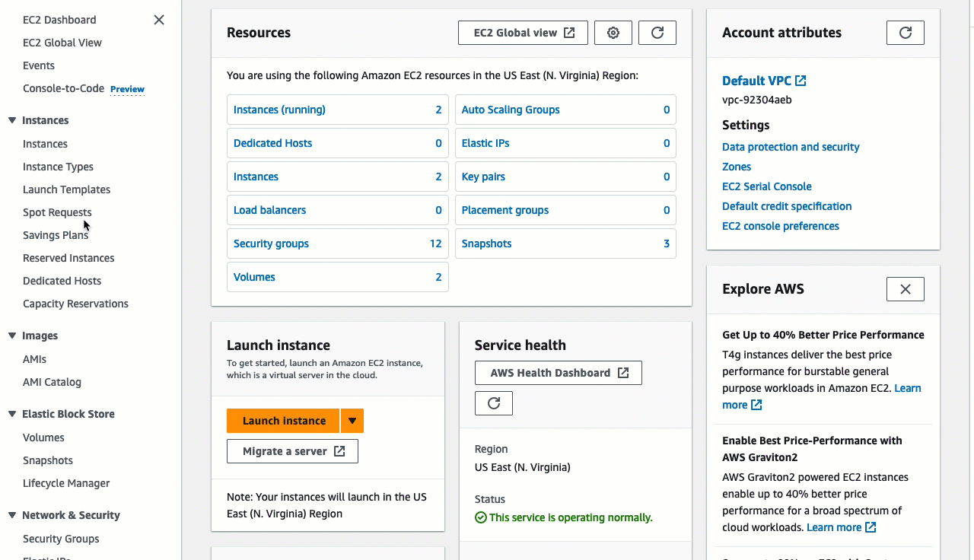This screenshot has height=560, width=974.
Task: Click the Resources settings gear icon
Action: (x=613, y=33)
